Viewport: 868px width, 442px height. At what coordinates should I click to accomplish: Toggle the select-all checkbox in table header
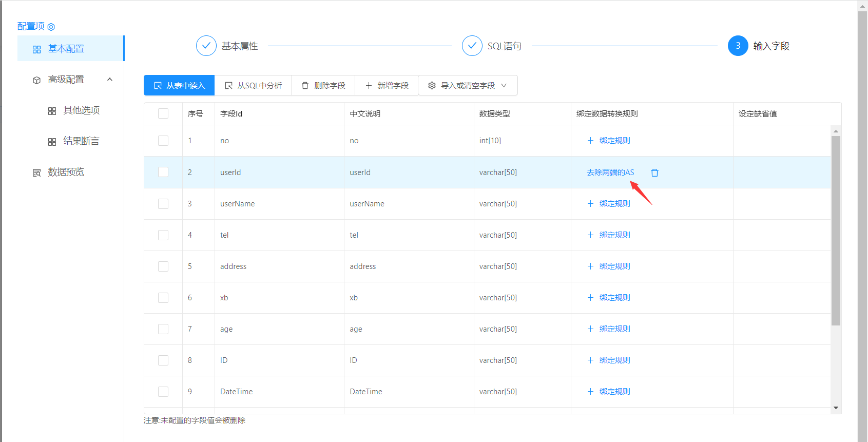pos(163,113)
